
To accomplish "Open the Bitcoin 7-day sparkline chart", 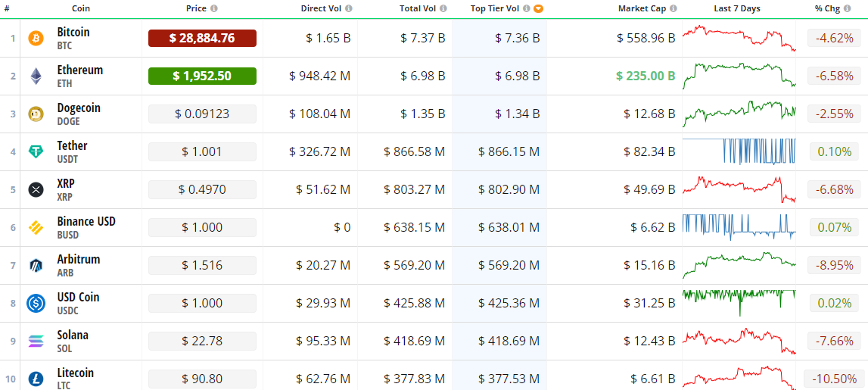I will pos(739,38).
